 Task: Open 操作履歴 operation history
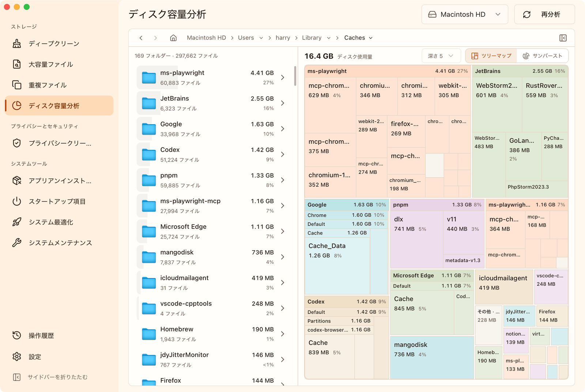coord(59,335)
